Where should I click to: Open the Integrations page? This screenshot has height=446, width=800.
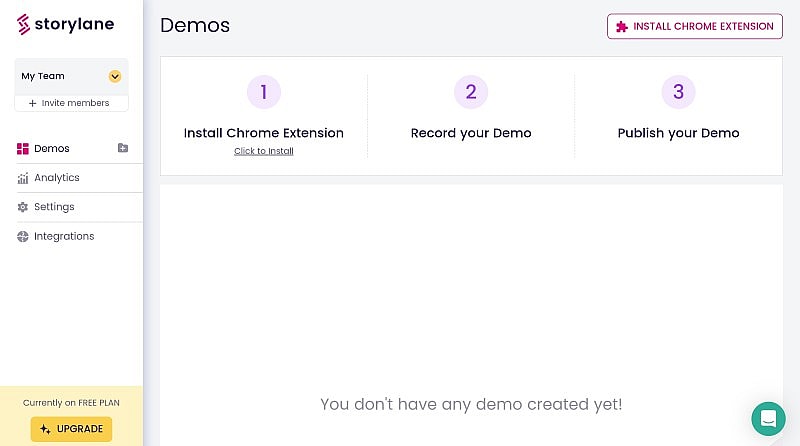(64, 237)
